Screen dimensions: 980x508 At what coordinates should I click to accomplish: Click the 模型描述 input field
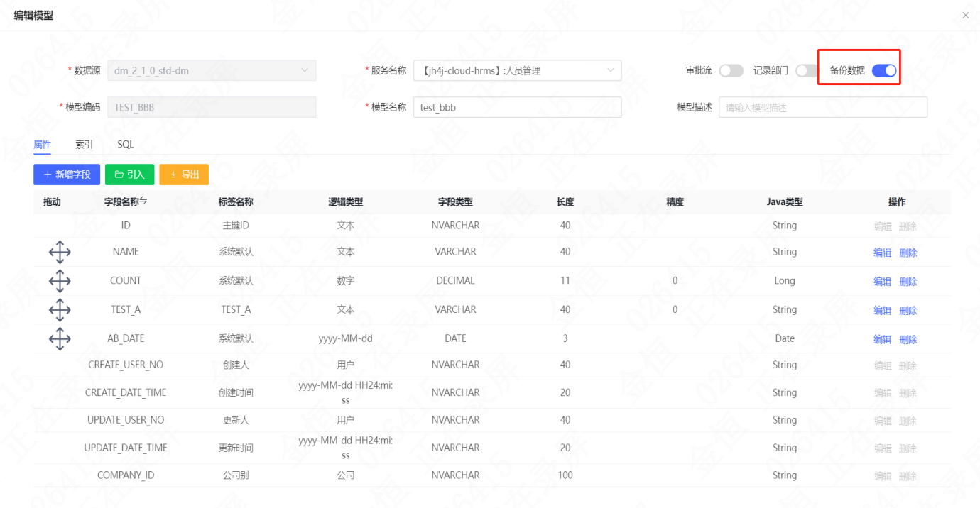click(823, 107)
